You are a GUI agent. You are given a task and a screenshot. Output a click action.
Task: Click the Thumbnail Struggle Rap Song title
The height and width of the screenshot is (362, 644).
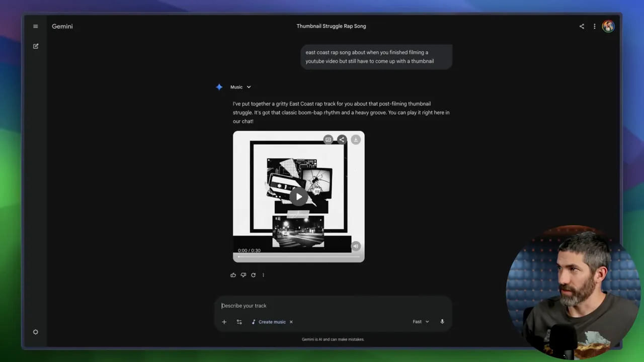click(x=331, y=26)
